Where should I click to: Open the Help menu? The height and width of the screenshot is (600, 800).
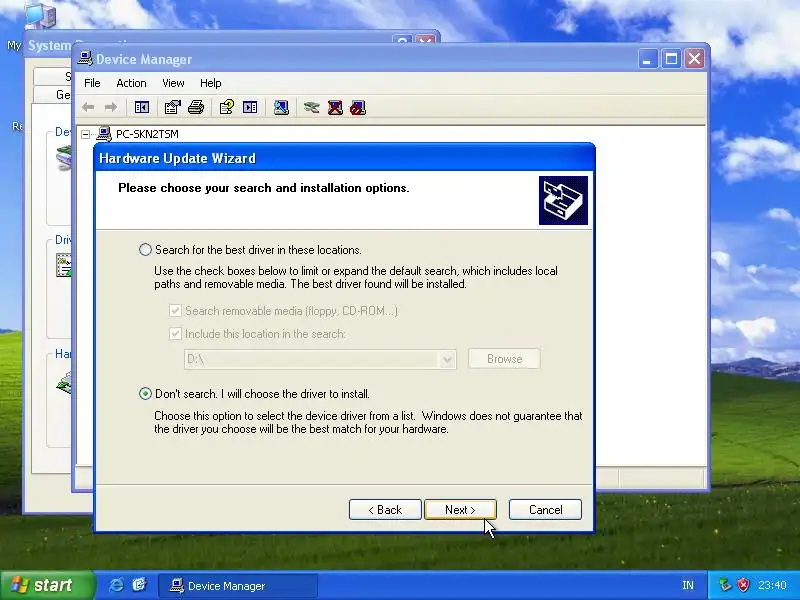click(210, 83)
